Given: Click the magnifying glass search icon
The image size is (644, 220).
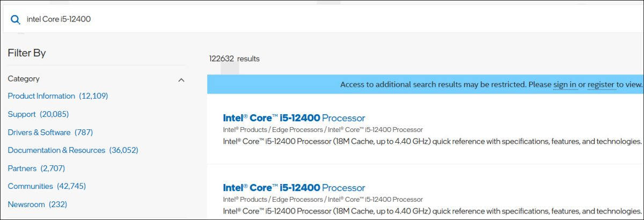Looking at the screenshot, I should pos(15,19).
